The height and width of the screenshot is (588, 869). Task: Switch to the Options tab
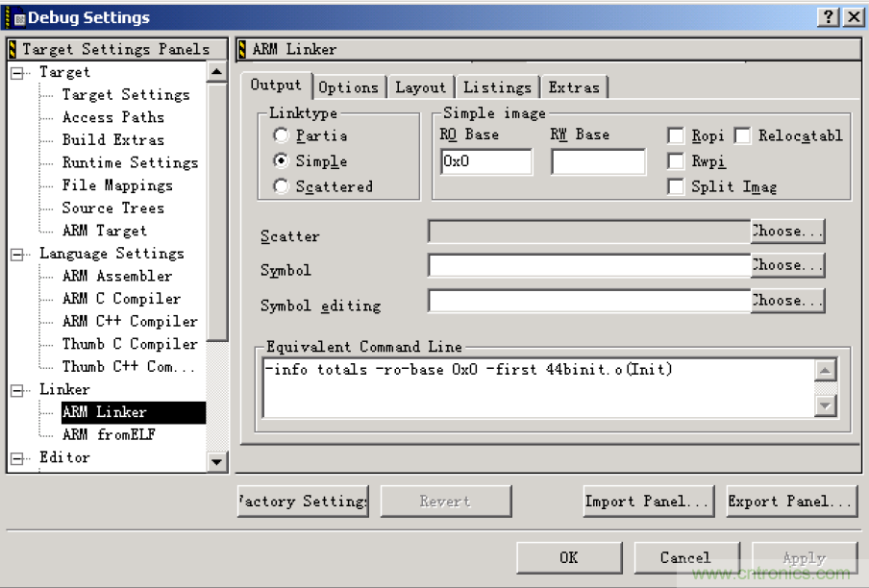pos(348,87)
